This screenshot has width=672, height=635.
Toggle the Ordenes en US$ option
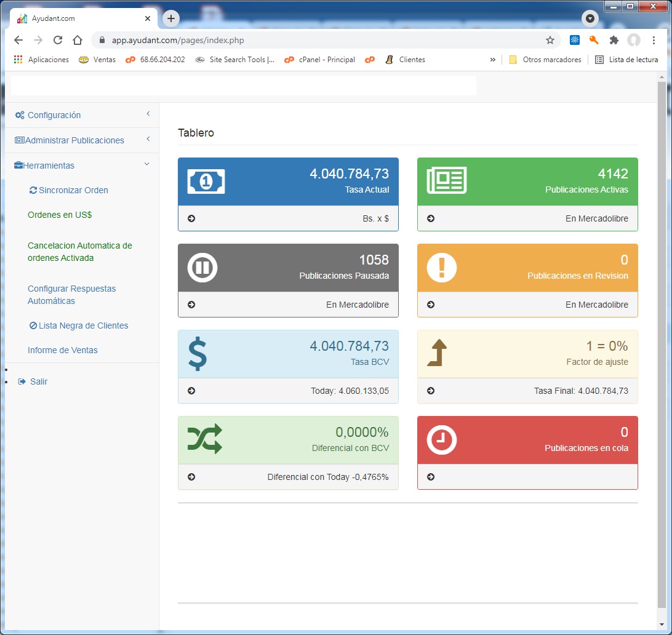click(x=60, y=215)
